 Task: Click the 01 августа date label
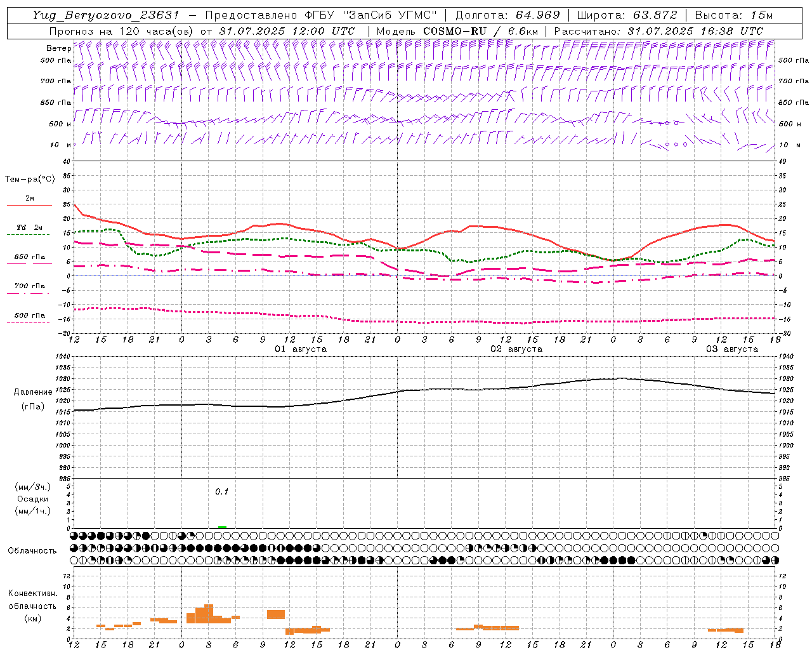click(301, 349)
